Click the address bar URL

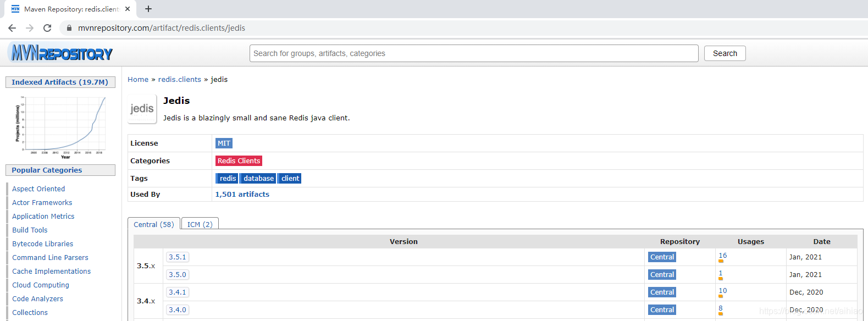[162, 28]
